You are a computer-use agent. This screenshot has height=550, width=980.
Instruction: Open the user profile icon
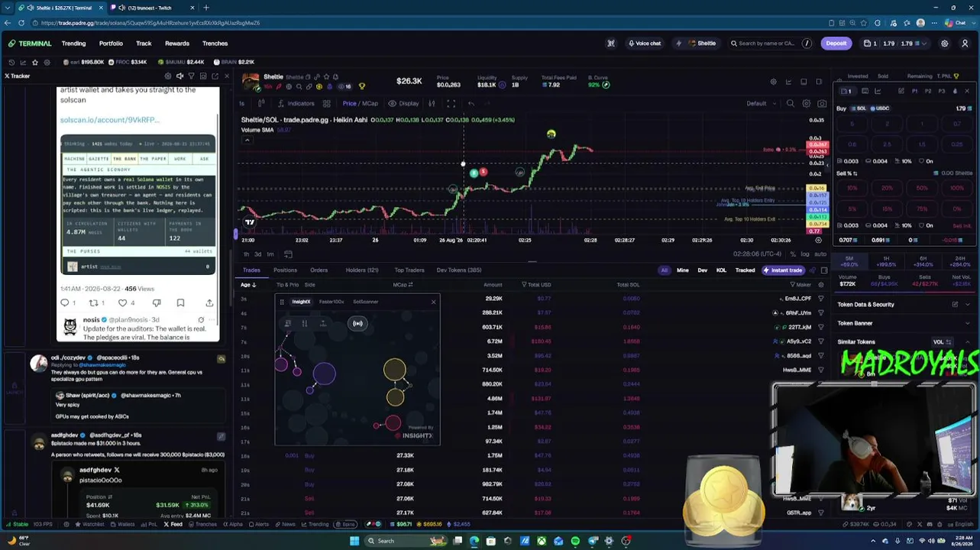pos(965,44)
